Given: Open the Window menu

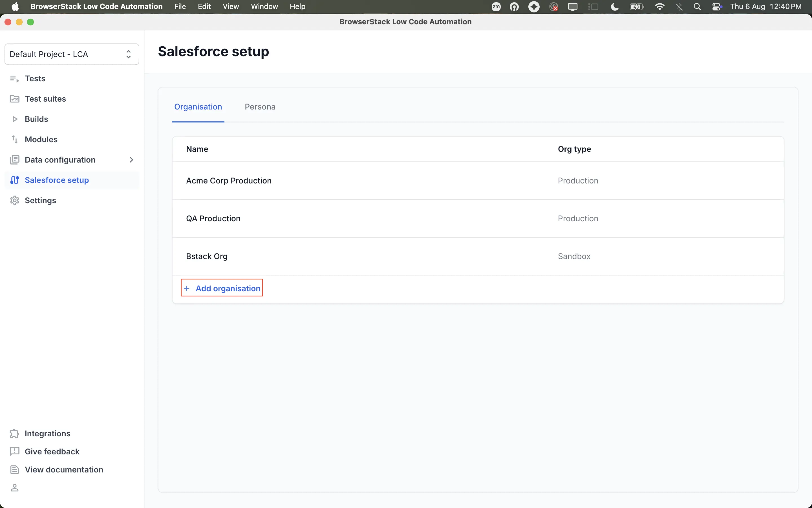Looking at the screenshot, I should (264, 7).
